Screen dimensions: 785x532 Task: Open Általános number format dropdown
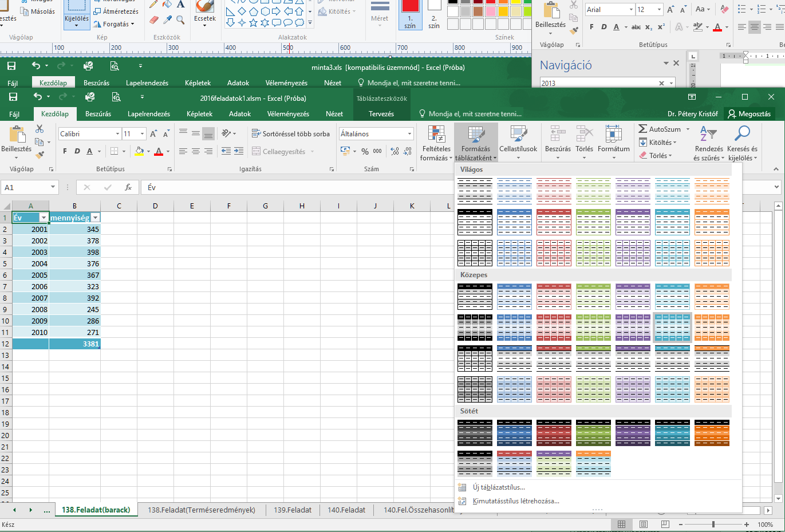pos(409,133)
